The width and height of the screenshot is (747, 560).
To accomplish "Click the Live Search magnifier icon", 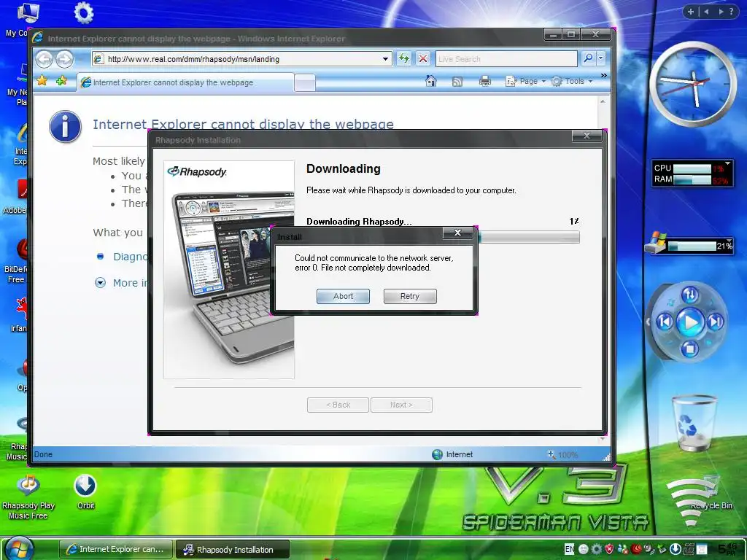I will tap(589, 58).
